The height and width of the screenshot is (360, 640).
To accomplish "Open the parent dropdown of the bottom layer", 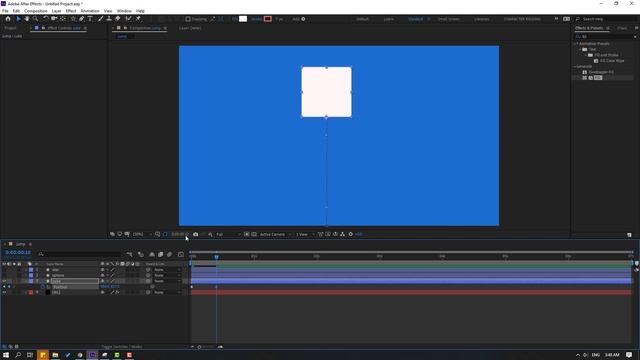I will (x=167, y=293).
